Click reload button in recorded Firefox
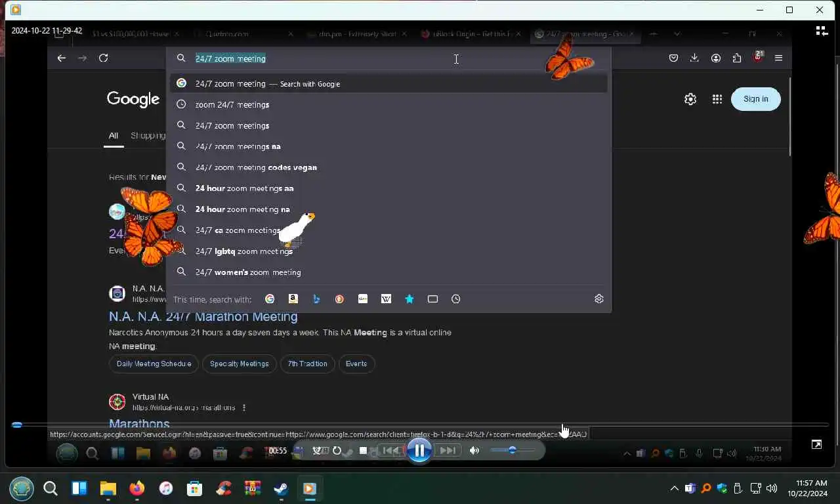This screenshot has height=504, width=840. 103,58
